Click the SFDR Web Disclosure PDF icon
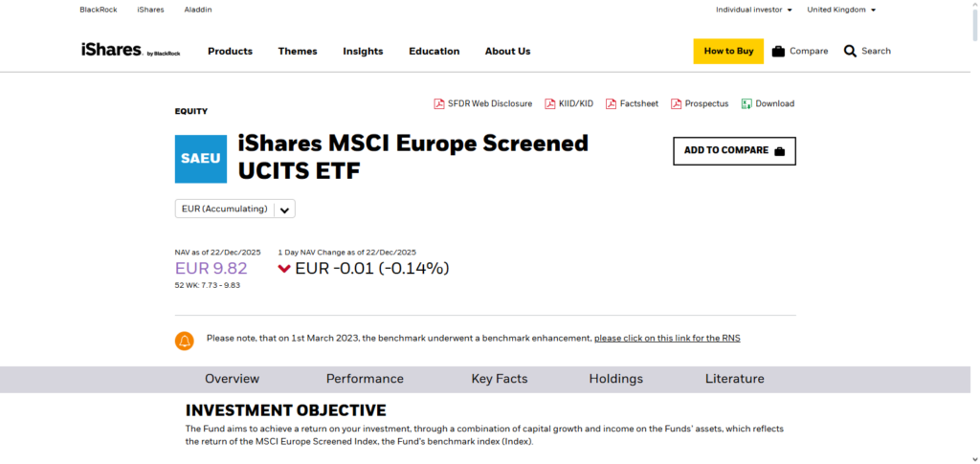This screenshot has width=980, height=464. [x=438, y=103]
